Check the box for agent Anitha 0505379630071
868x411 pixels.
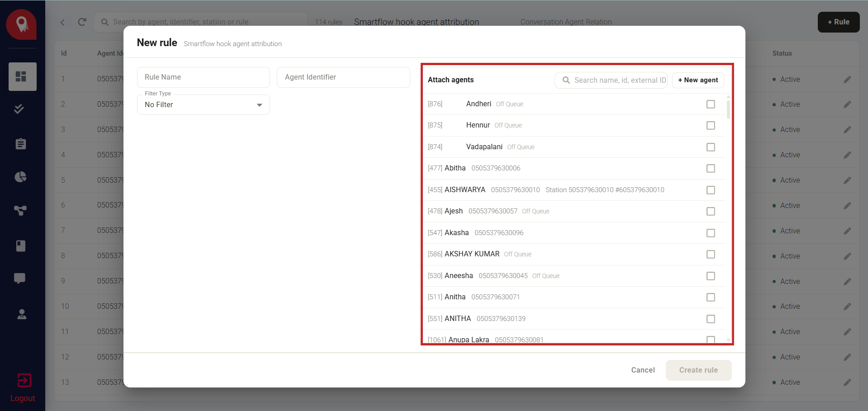coord(711,297)
